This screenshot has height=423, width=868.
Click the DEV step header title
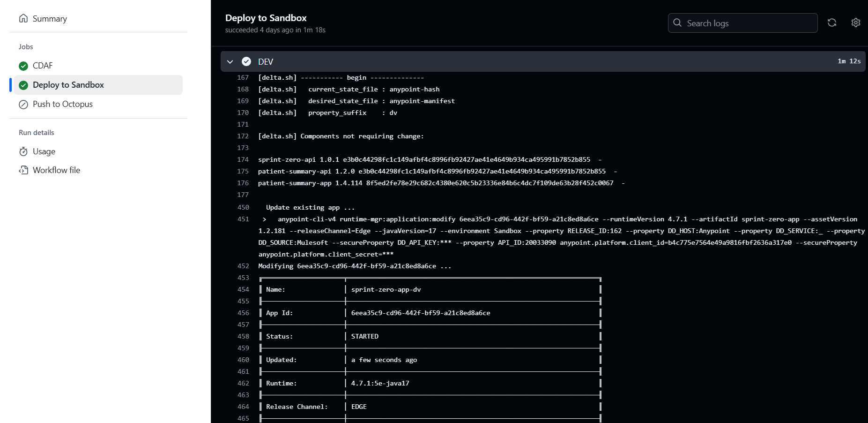click(266, 62)
